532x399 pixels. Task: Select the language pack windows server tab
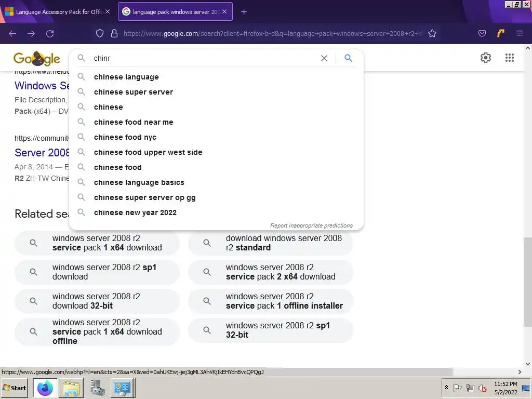[176, 12]
